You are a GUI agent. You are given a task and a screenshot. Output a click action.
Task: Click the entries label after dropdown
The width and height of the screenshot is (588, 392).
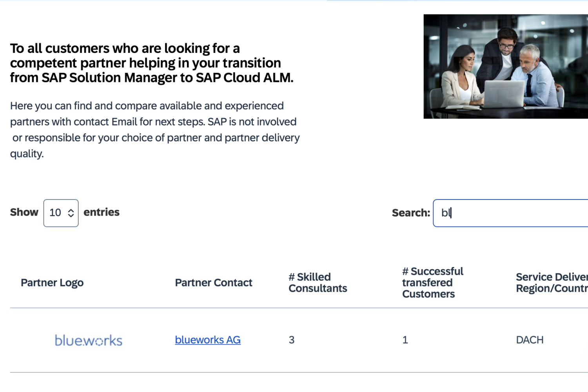click(102, 212)
